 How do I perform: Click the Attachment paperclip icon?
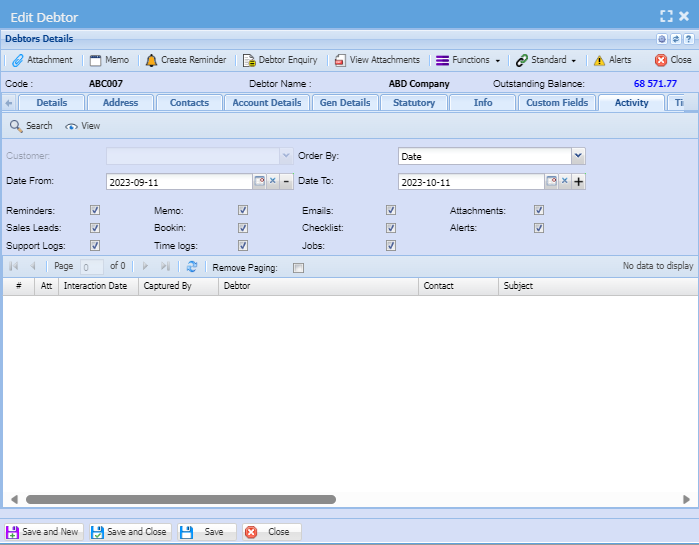18,60
